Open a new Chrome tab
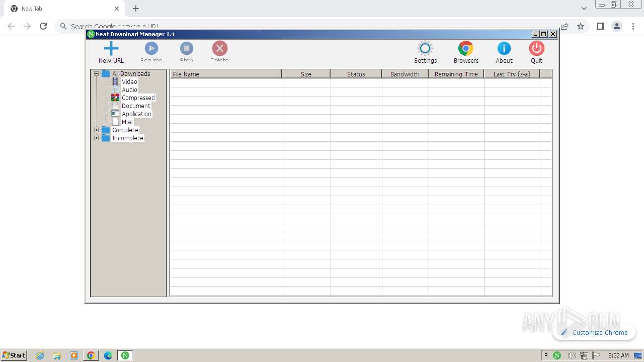Image resolution: width=644 pixels, height=362 pixels. 136,9
